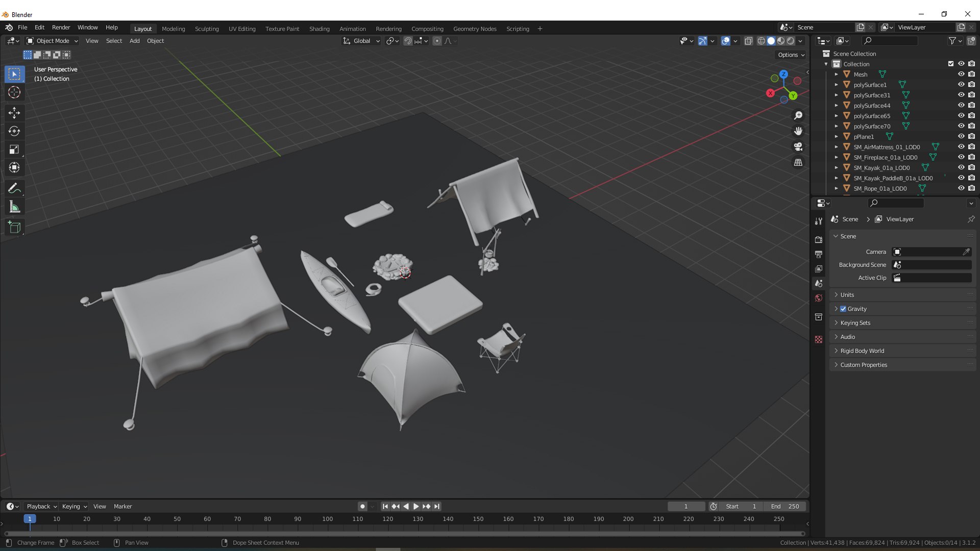Open the Options dropdown in viewport
The image size is (980, 551).
pyautogui.click(x=791, y=55)
